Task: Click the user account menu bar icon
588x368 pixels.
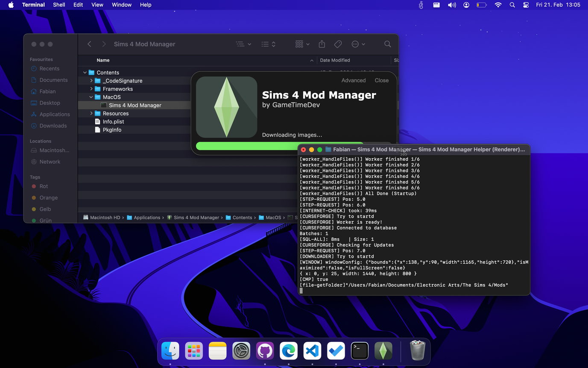Action: tap(466, 5)
